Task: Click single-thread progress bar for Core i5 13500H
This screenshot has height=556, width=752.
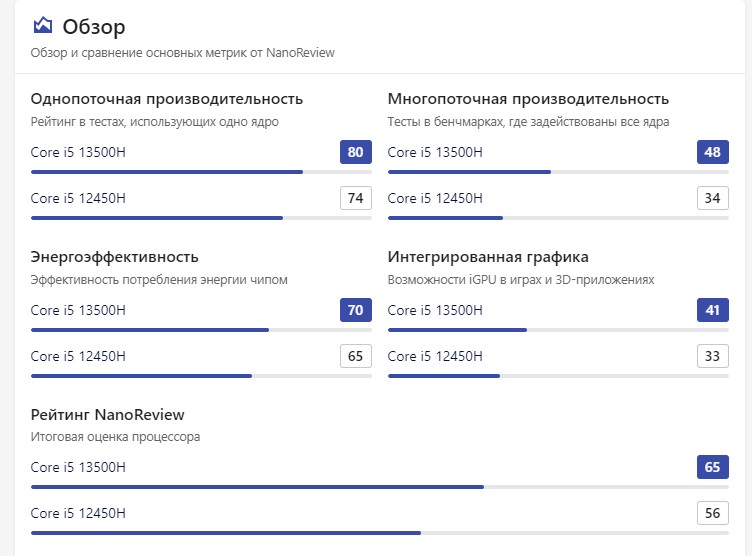Action: coord(201,172)
